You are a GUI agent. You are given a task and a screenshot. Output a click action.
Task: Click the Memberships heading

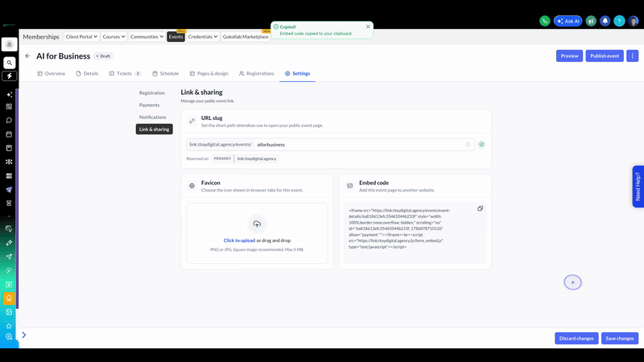click(41, 36)
